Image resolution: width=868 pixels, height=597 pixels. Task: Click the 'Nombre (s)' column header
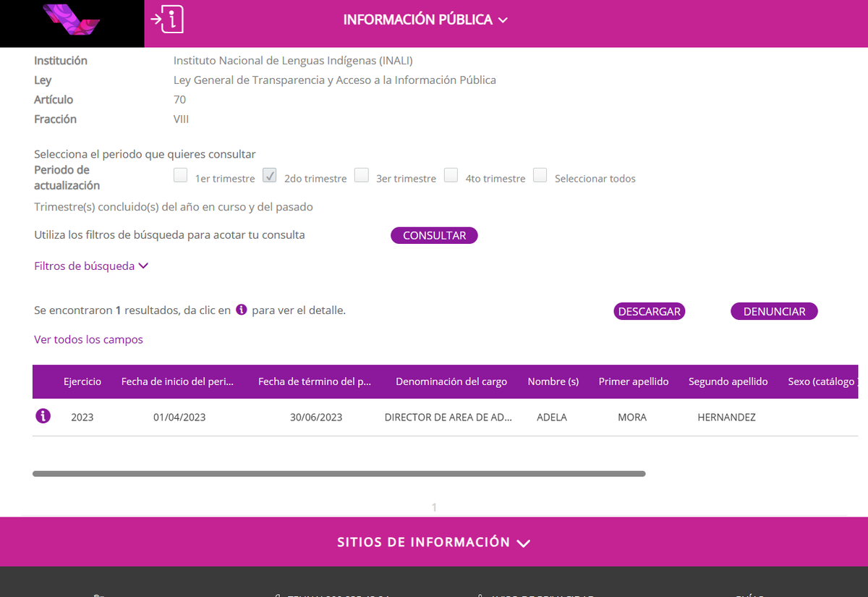[553, 381]
